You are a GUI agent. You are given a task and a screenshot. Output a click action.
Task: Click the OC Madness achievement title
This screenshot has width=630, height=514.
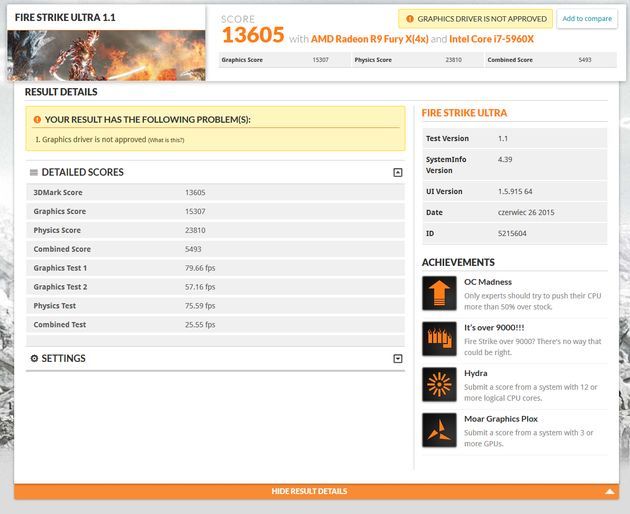pyautogui.click(x=488, y=282)
